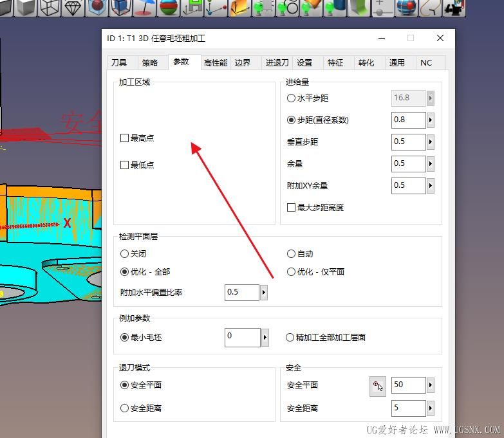Click the white solid cube icon
Viewport: 504px width, 438px height.
[x=26, y=7]
